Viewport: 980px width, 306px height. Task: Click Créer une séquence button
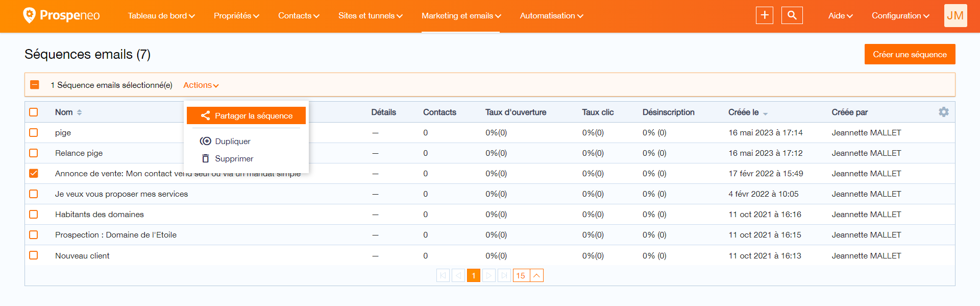910,54
